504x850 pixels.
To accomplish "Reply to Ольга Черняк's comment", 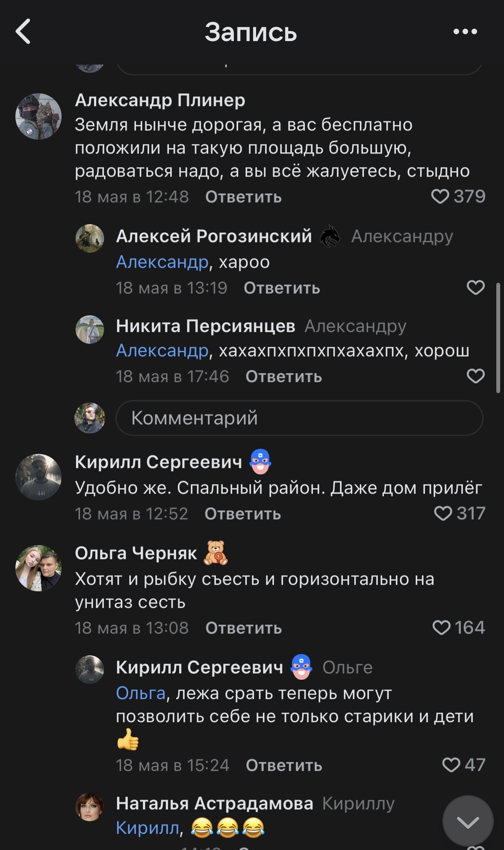I will click(243, 628).
